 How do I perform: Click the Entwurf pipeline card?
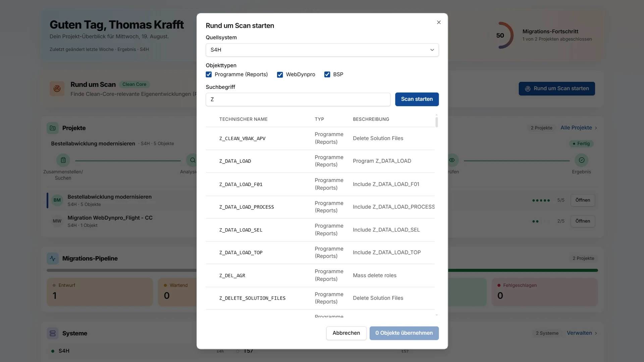click(100, 292)
